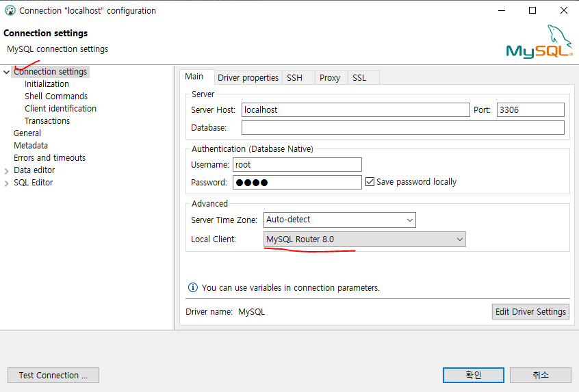The width and height of the screenshot is (579, 392).
Task: Click the DBeaver icon in title bar
Action: click(10, 11)
